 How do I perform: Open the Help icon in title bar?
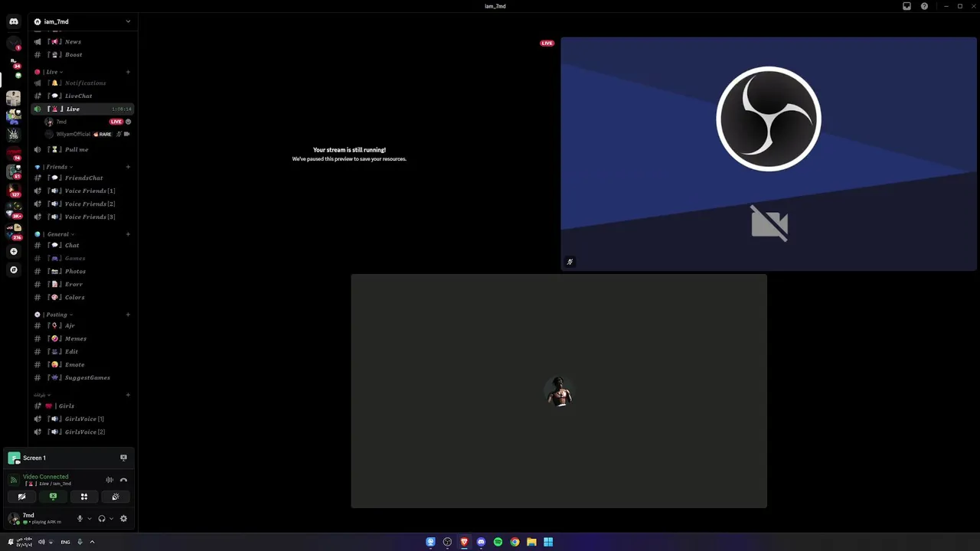[x=924, y=6]
